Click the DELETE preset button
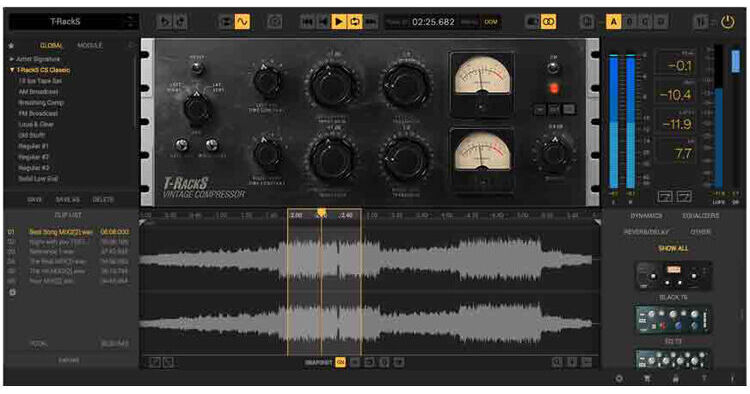 [103, 199]
